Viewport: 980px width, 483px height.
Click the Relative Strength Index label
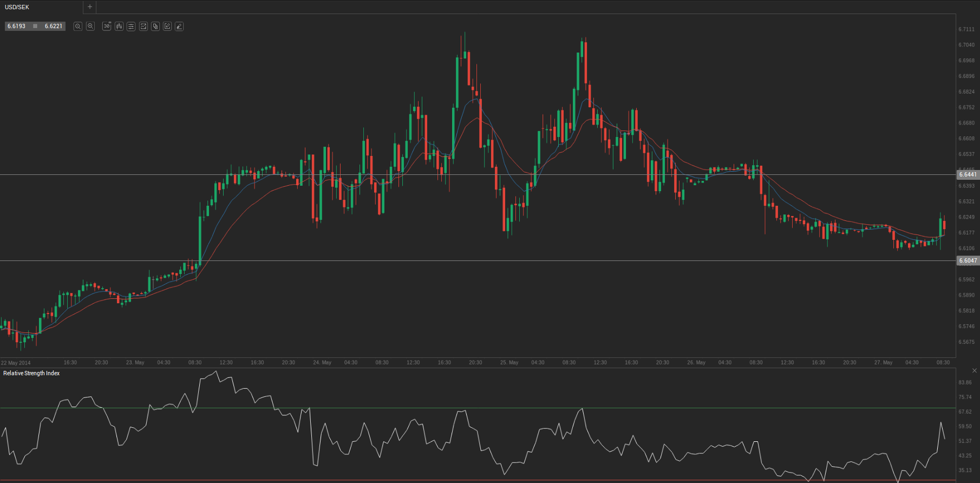tap(31, 373)
